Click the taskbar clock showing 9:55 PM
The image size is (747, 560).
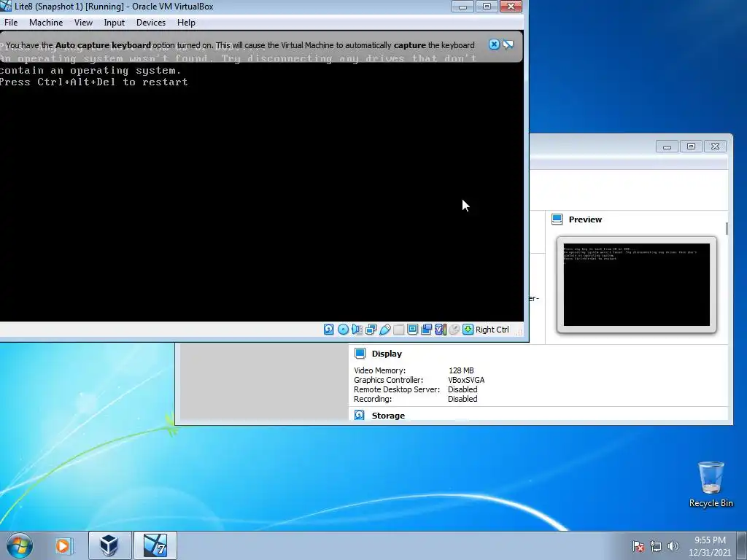click(x=710, y=546)
